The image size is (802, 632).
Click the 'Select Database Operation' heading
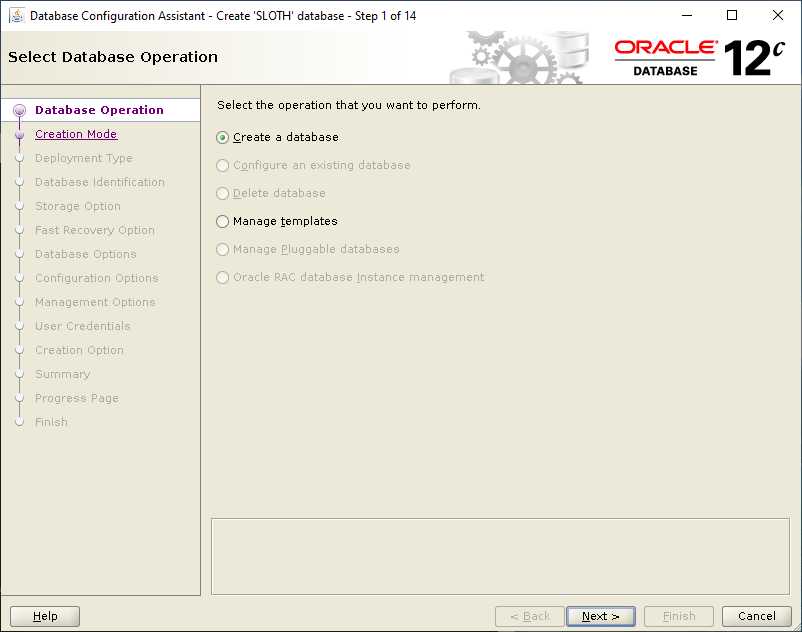(x=113, y=57)
